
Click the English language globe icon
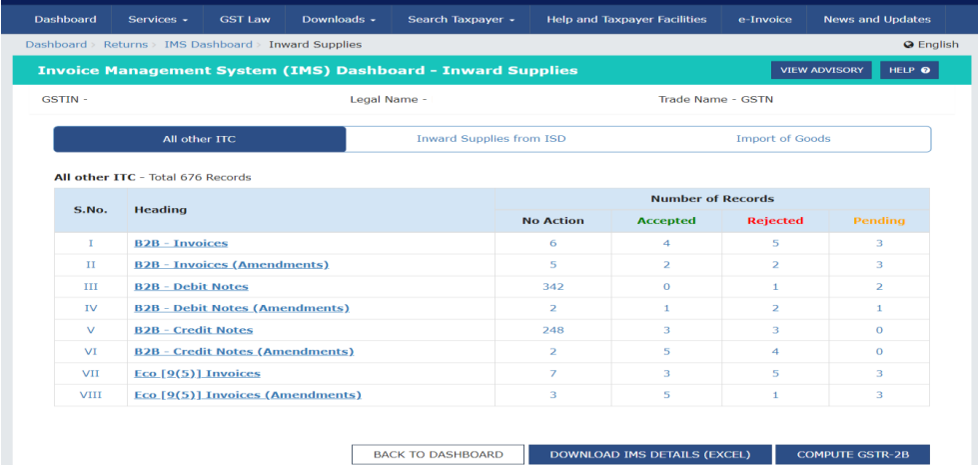tap(909, 44)
